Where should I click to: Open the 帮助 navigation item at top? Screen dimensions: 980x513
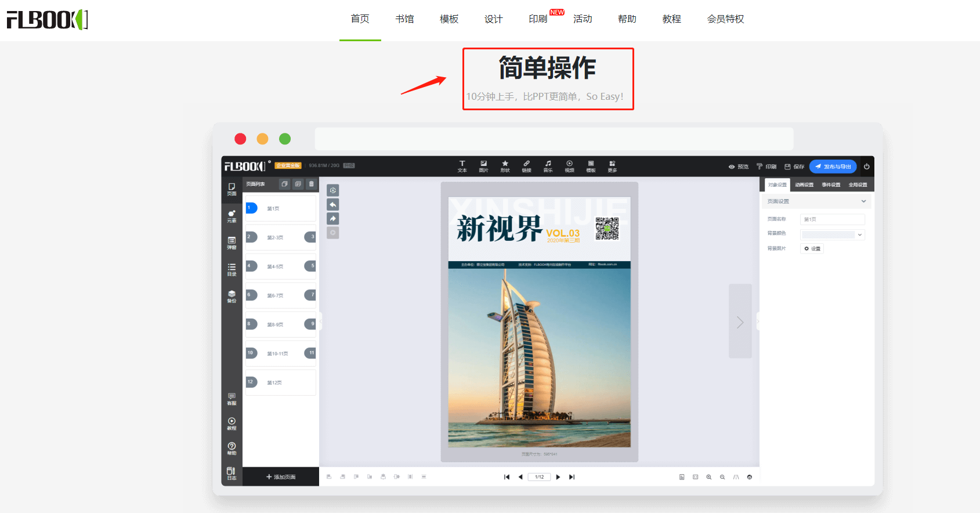click(x=627, y=19)
